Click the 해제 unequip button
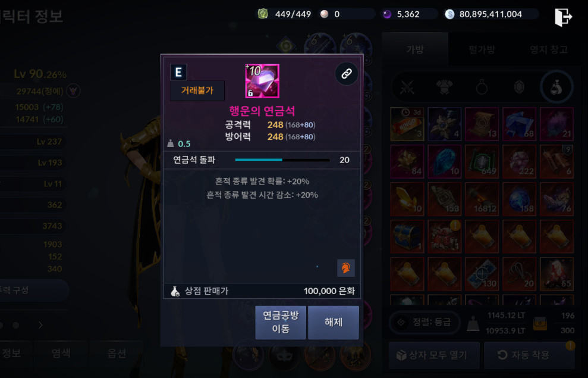The height and width of the screenshot is (378, 588). tap(334, 323)
